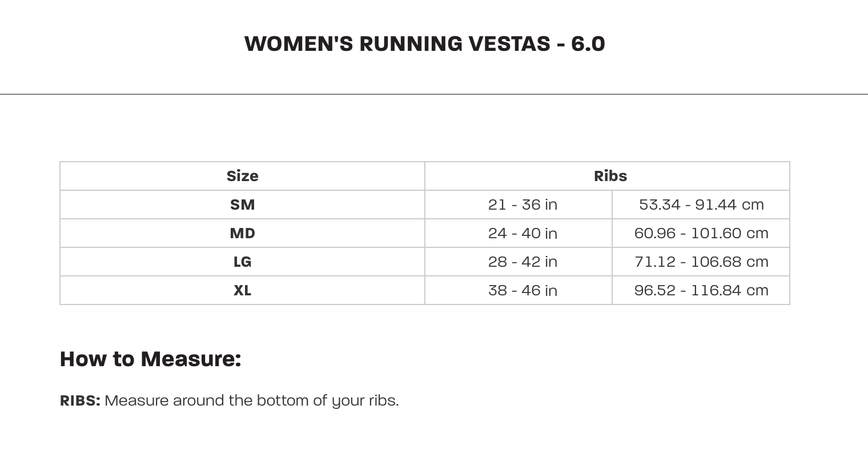Click the horizontal divider line below title

click(434, 94)
